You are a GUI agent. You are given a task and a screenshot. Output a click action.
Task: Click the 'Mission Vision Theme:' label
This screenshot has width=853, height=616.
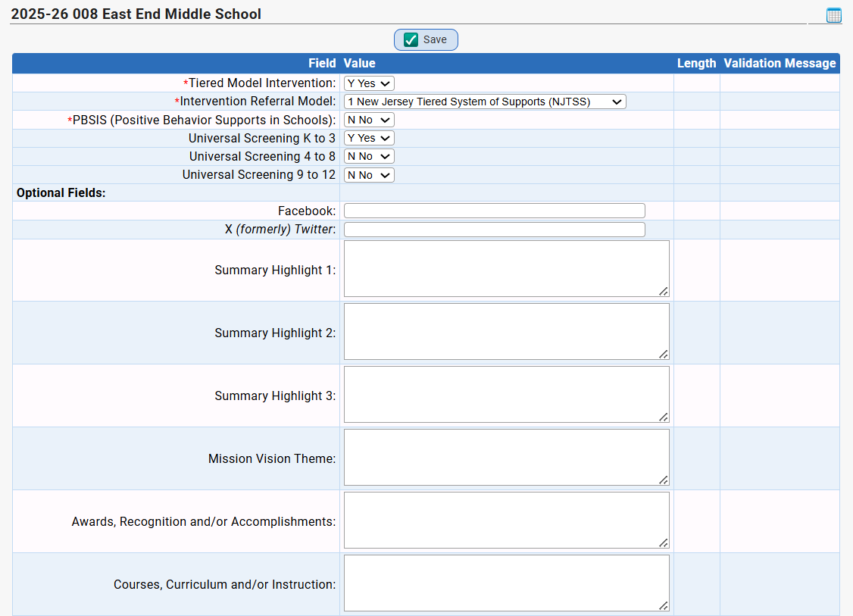pos(272,458)
